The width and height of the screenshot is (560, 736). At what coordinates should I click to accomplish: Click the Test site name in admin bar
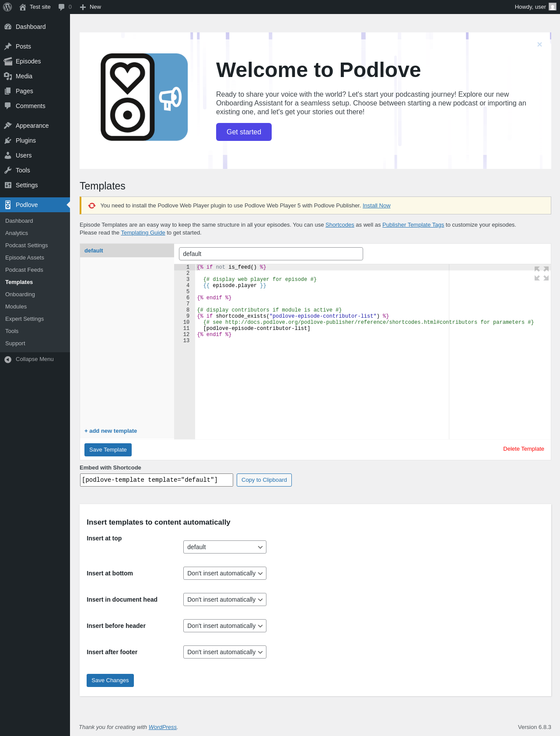pos(40,7)
